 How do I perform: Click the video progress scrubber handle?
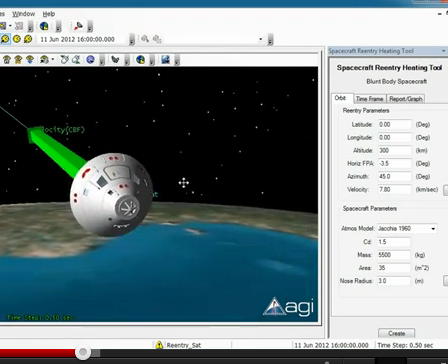83,352
